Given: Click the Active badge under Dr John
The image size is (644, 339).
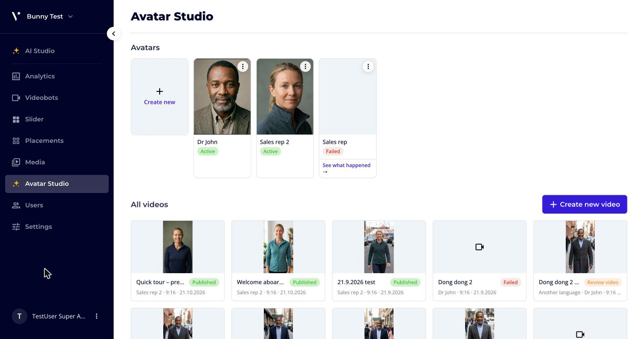Looking at the screenshot, I should point(208,151).
